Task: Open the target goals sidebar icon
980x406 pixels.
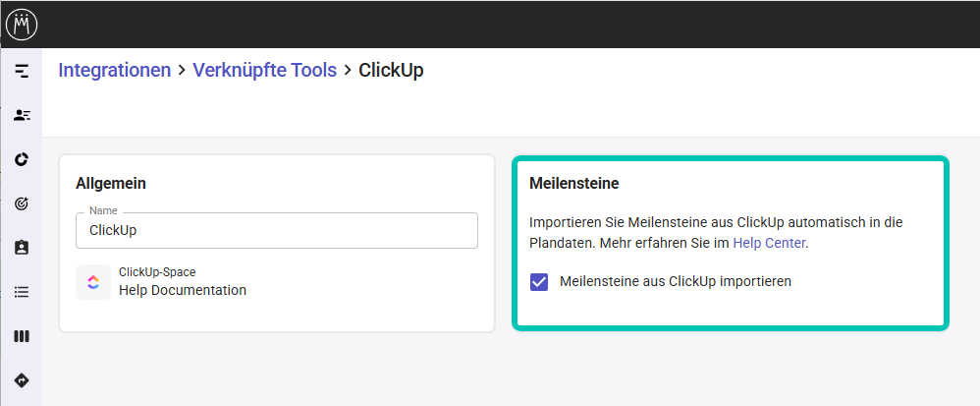Action: (x=22, y=203)
